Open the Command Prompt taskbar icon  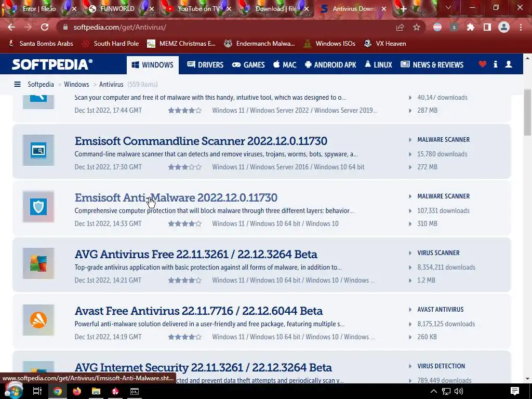coord(135,391)
